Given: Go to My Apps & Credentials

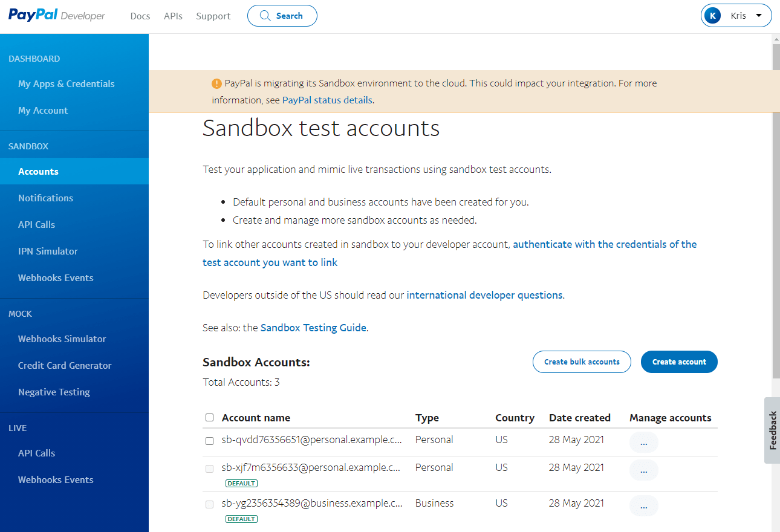Looking at the screenshot, I should pyautogui.click(x=67, y=84).
